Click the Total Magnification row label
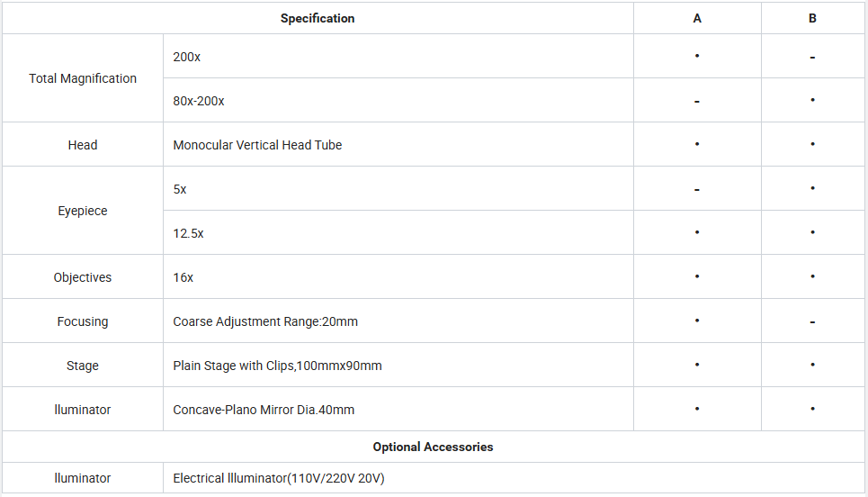Viewport: 868px width, 497px height. pos(83,78)
